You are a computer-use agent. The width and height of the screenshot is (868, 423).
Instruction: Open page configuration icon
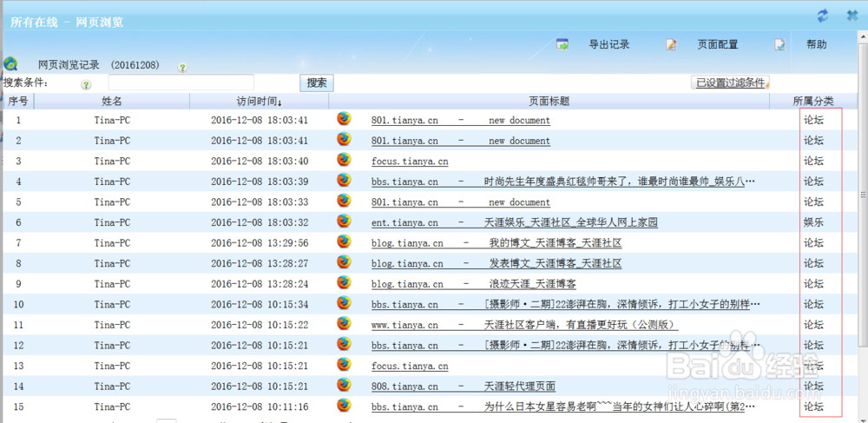671,45
